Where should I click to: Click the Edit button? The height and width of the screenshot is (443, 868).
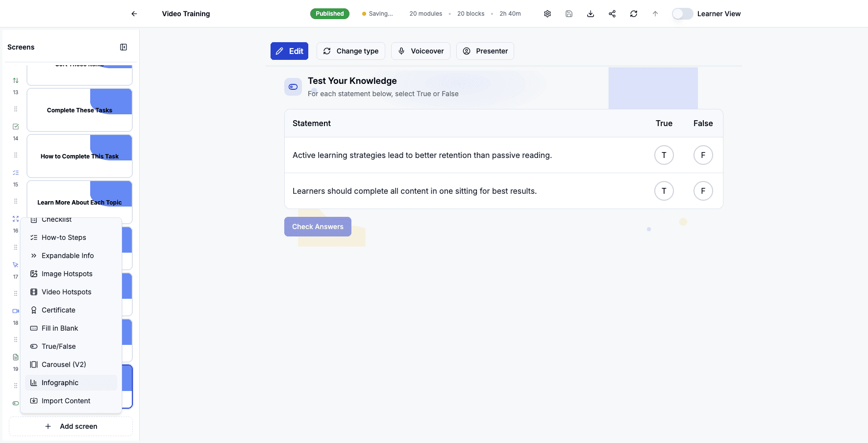click(x=289, y=51)
